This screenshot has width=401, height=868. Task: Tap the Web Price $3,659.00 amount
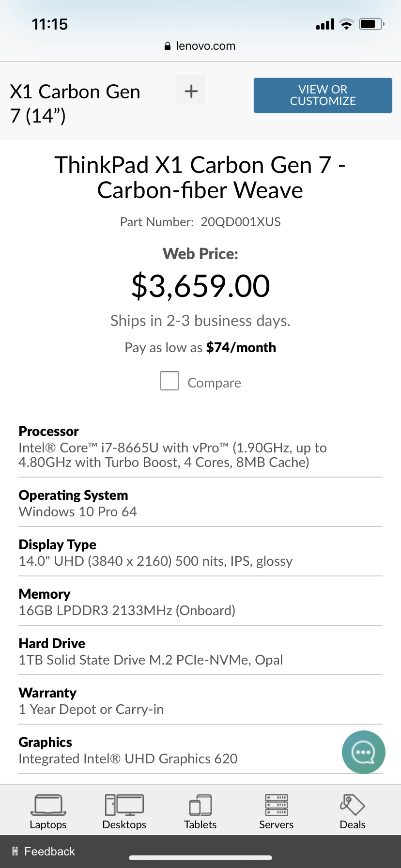tap(200, 286)
